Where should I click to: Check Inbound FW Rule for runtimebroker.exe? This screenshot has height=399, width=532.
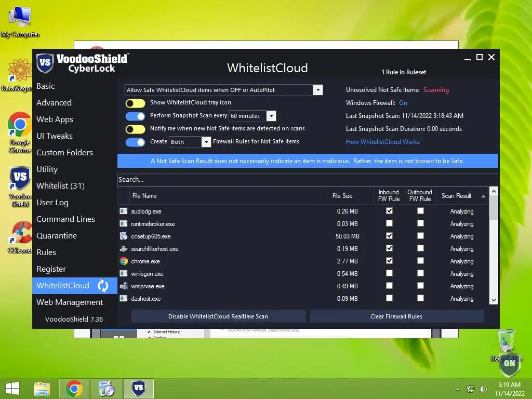tap(389, 223)
